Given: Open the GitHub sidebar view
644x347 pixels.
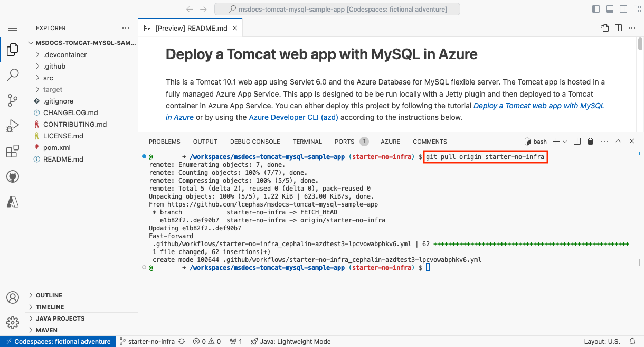Looking at the screenshot, I should pos(13,176).
